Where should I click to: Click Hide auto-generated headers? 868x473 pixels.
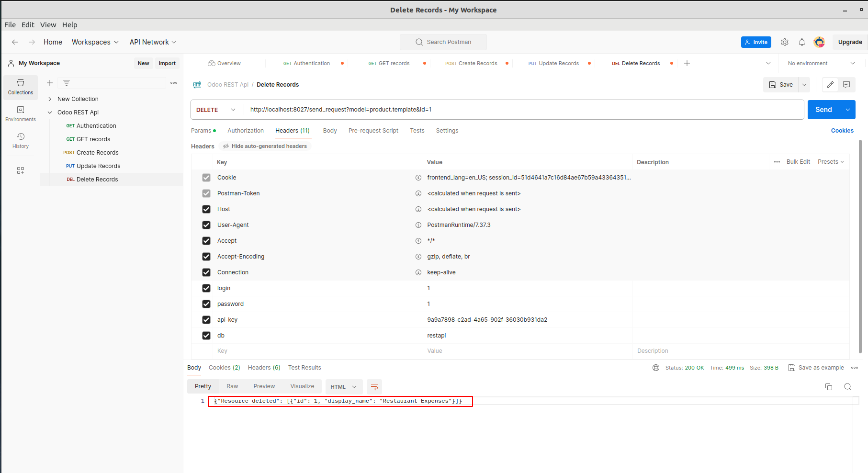pyautogui.click(x=265, y=146)
